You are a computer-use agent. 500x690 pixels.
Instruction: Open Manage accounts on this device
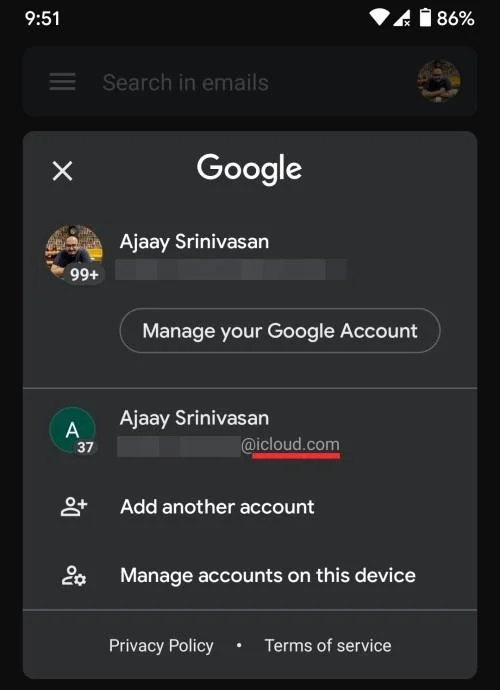(x=250, y=576)
